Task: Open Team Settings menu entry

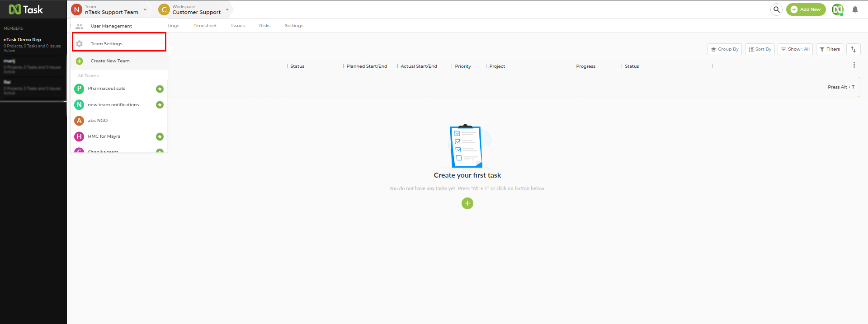Action: [x=119, y=43]
